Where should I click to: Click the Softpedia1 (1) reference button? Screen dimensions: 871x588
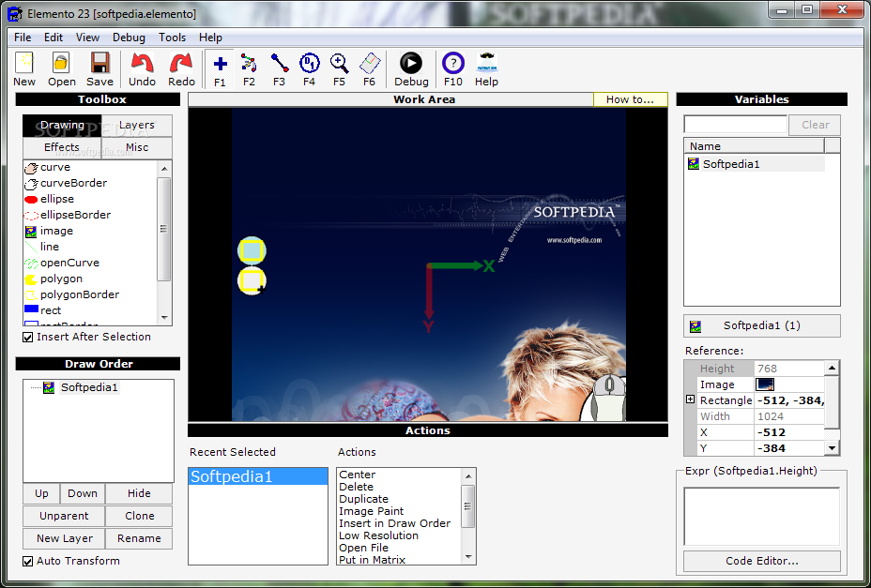pos(761,326)
